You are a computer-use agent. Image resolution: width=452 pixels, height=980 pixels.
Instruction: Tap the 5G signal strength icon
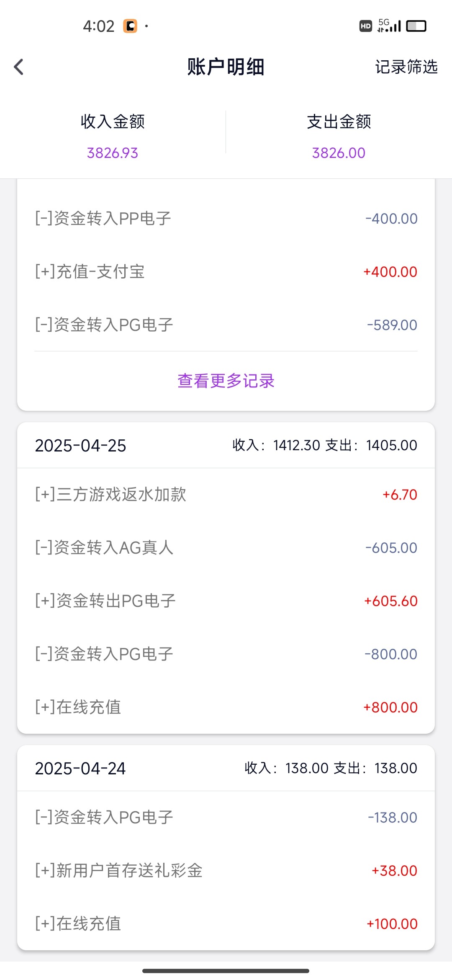click(x=389, y=26)
